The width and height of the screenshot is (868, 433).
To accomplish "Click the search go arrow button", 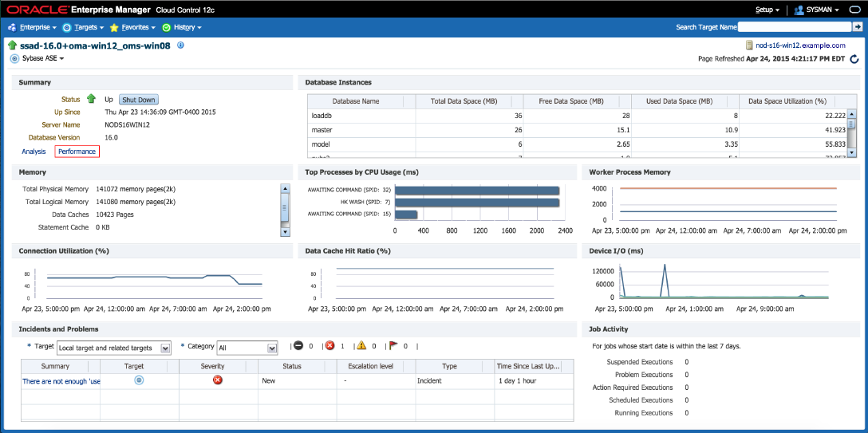I will (x=856, y=26).
